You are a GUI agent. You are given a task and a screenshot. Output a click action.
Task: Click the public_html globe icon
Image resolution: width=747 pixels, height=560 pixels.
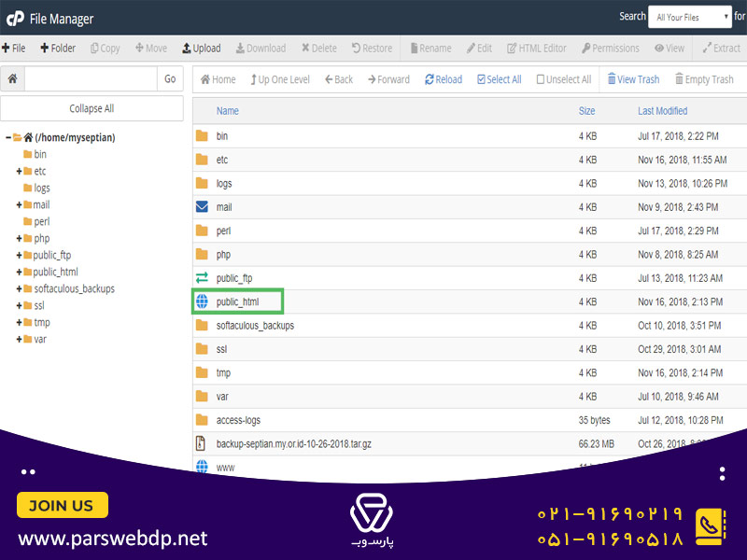click(202, 301)
